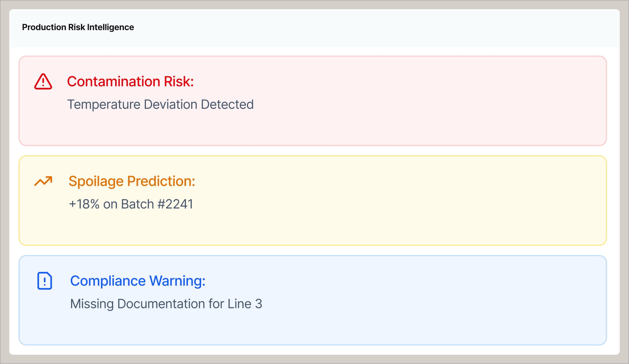Select the "Line 3" reference text
The image size is (629, 364).
(x=245, y=304)
